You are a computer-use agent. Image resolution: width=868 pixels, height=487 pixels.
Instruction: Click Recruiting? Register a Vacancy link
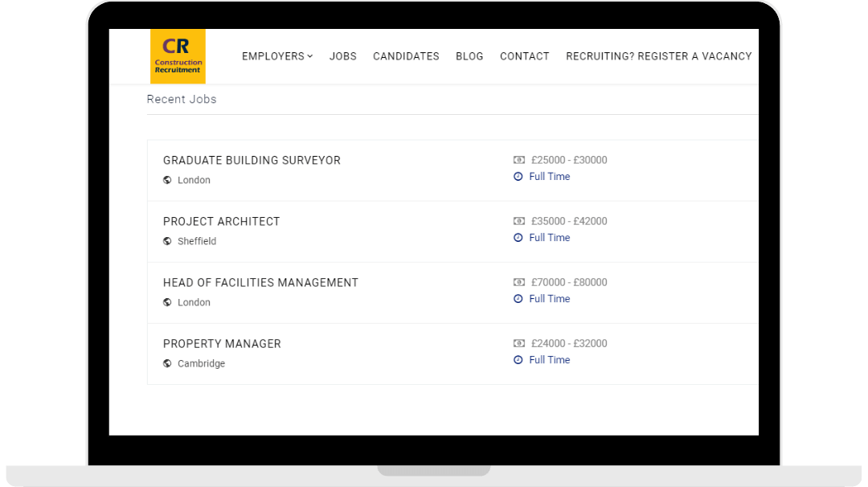point(659,56)
